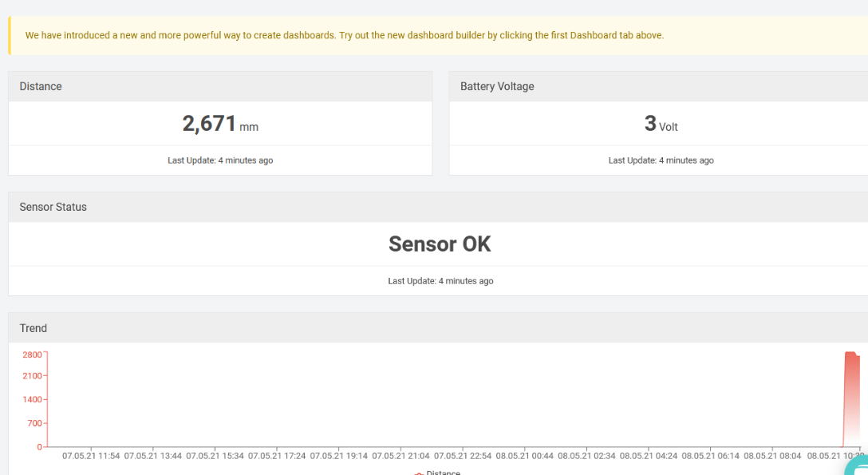Toggle the Distance series legend marker
The width and height of the screenshot is (868, 475).
click(419, 473)
